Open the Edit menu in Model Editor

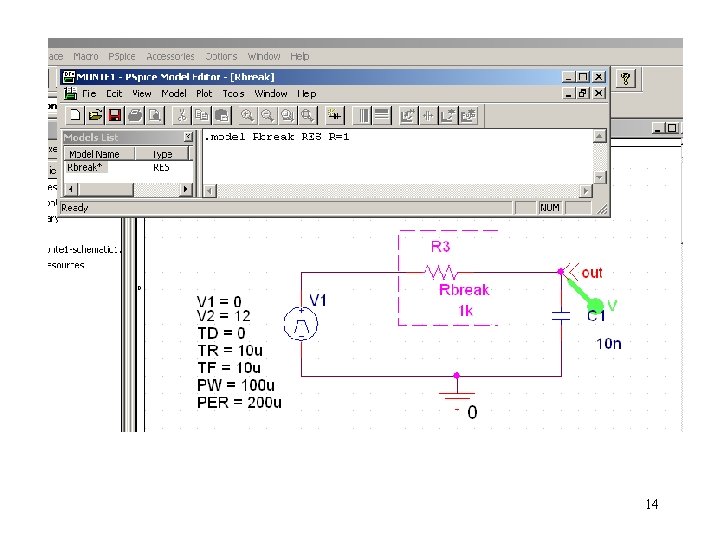click(114, 94)
